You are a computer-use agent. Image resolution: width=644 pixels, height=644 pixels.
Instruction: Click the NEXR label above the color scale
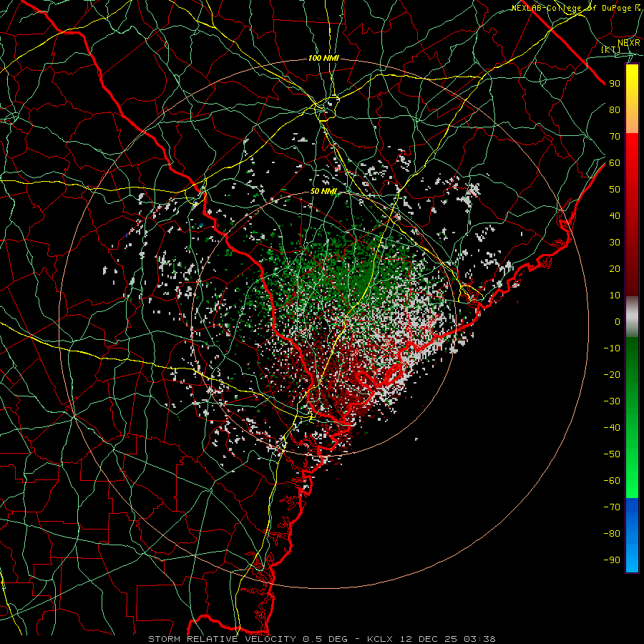click(629, 42)
